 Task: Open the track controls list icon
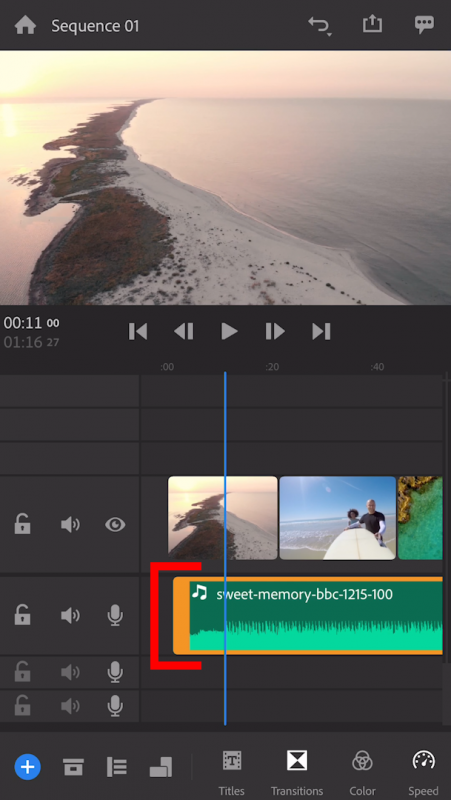point(116,767)
